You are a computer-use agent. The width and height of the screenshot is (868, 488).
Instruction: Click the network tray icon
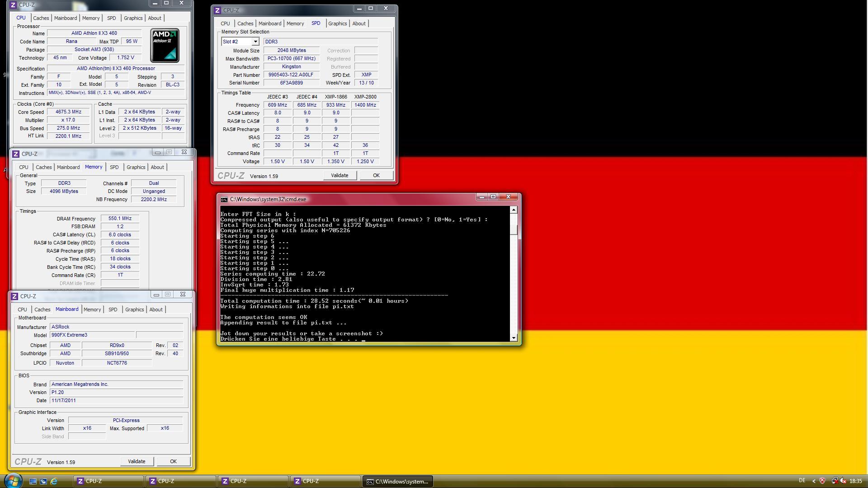pos(834,481)
